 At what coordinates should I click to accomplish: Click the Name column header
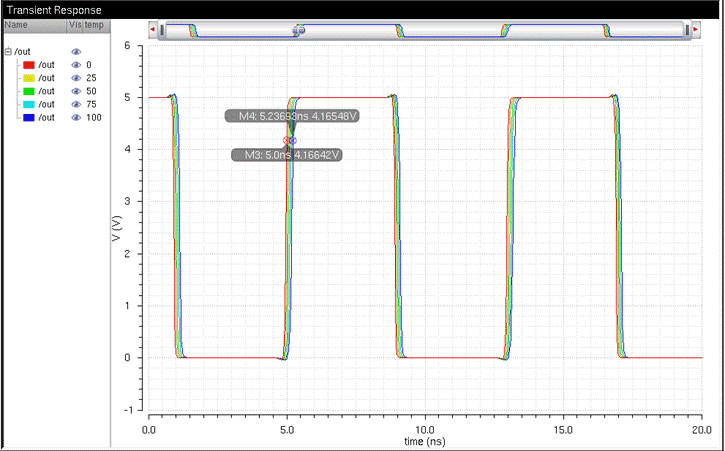(35, 25)
